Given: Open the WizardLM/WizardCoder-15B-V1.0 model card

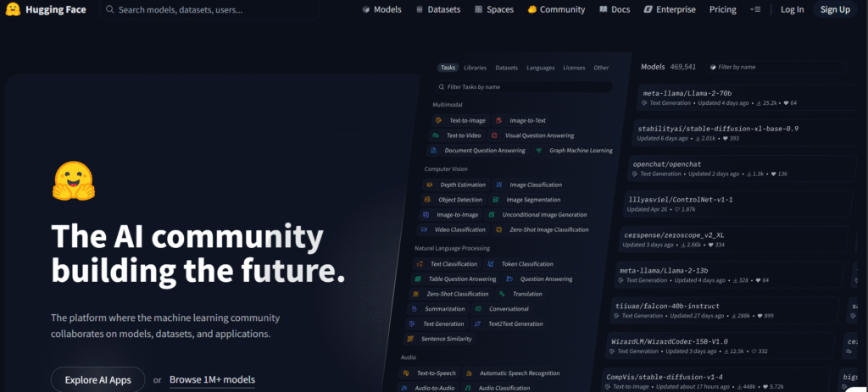Looking at the screenshot, I should (721, 345).
